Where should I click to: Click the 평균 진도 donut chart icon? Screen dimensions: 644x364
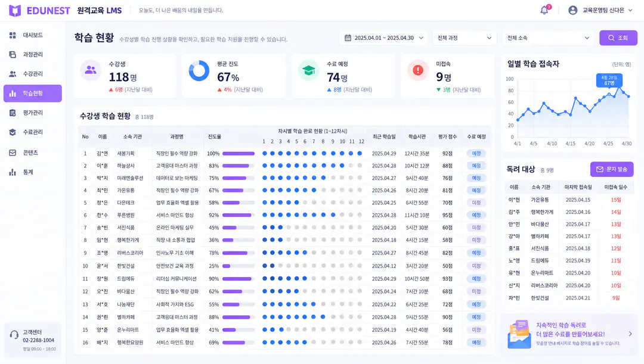click(x=199, y=70)
